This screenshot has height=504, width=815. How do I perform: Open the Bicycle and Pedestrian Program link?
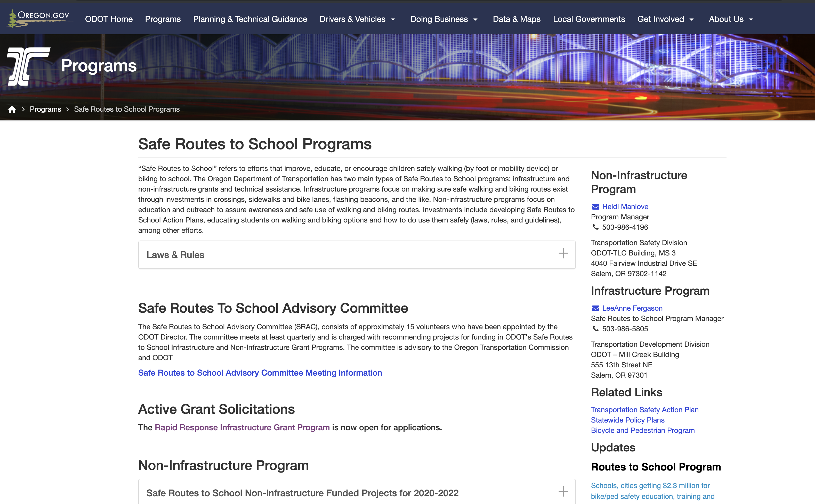tap(642, 430)
